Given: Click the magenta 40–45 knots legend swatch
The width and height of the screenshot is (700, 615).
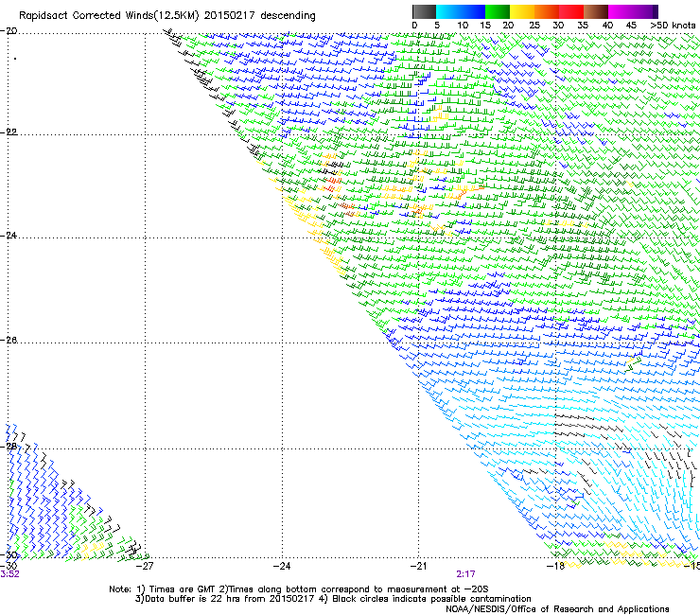Looking at the screenshot, I should click(x=621, y=11).
